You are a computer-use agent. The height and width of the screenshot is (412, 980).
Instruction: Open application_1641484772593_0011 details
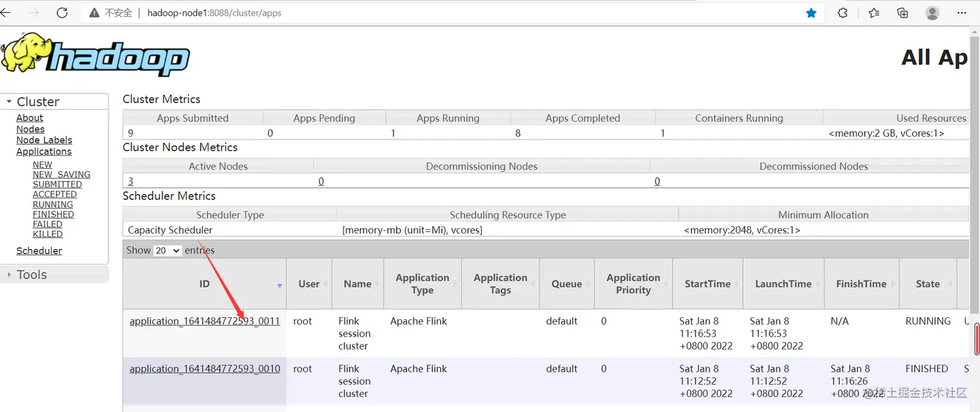(x=205, y=321)
